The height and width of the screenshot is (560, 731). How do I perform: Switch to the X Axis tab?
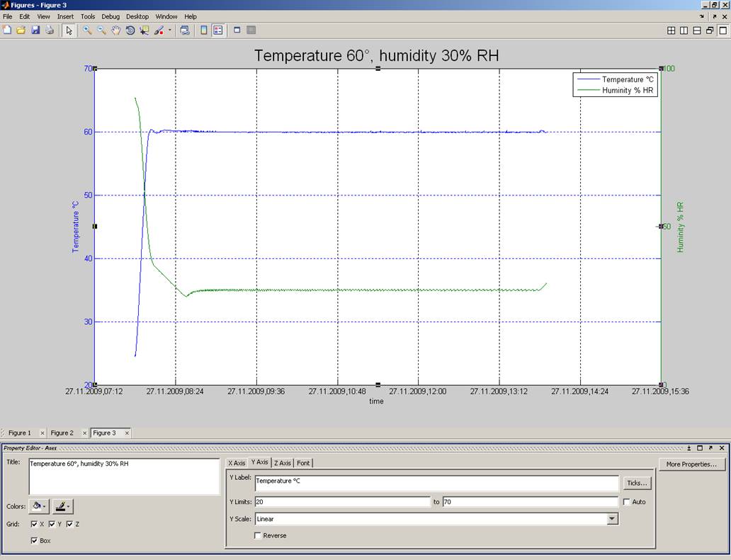point(237,463)
